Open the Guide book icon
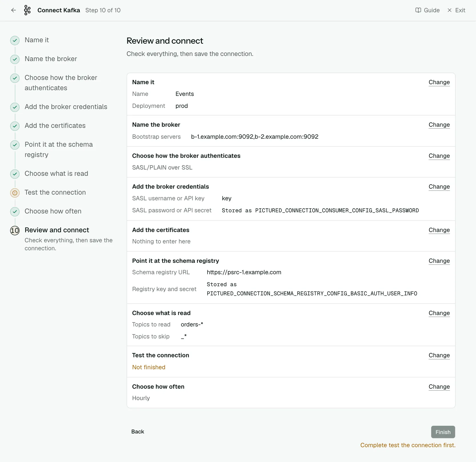 tap(418, 10)
